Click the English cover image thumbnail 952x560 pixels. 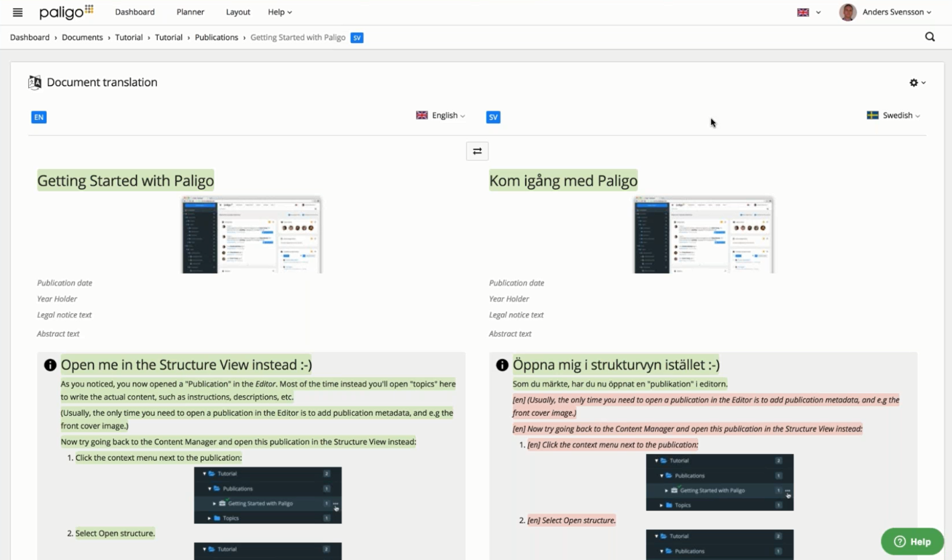pyautogui.click(x=252, y=235)
